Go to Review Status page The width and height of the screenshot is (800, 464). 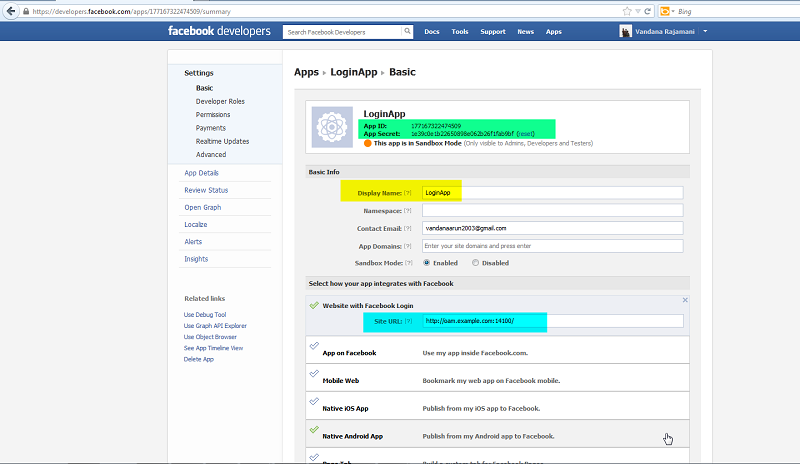tap(206, 190)
